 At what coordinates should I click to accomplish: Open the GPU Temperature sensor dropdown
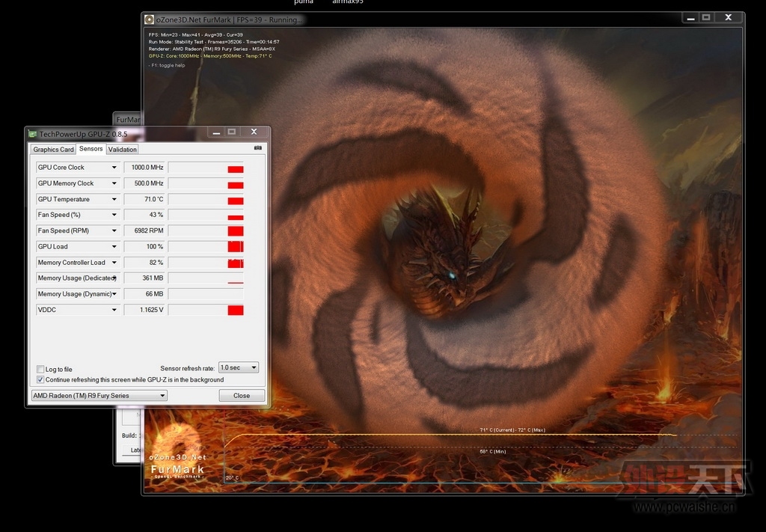point(114,199)
